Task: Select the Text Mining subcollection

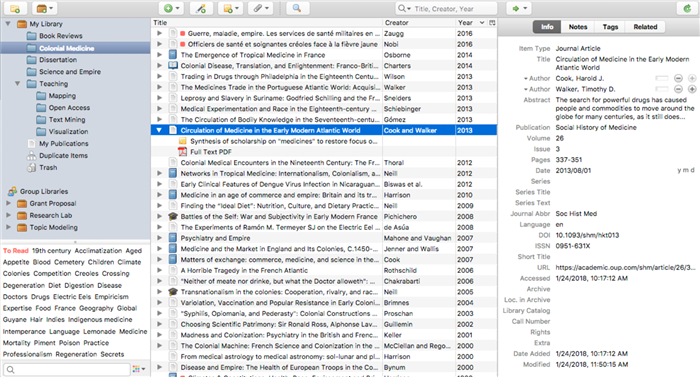Action: (x=67, y=120)
